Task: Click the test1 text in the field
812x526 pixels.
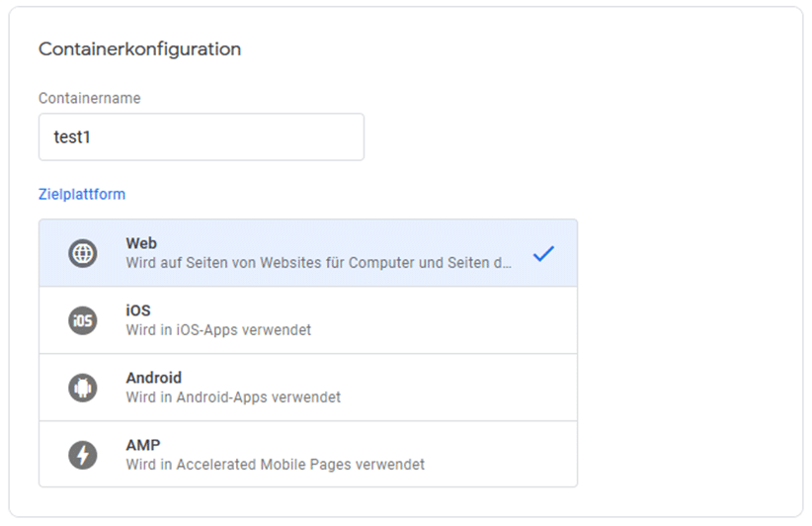Action: 72,137
